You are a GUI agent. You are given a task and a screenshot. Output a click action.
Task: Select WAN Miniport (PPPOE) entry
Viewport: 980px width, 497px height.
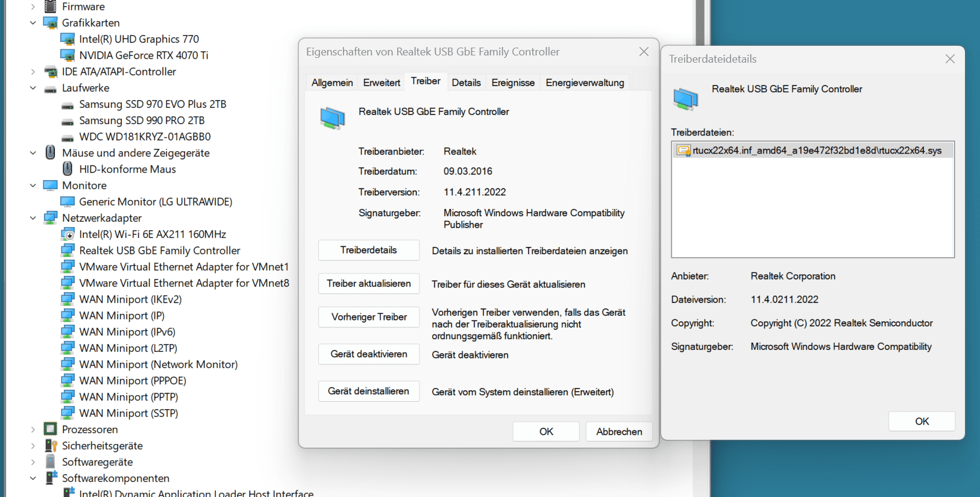pyautogui.click(x=133, y=381)
